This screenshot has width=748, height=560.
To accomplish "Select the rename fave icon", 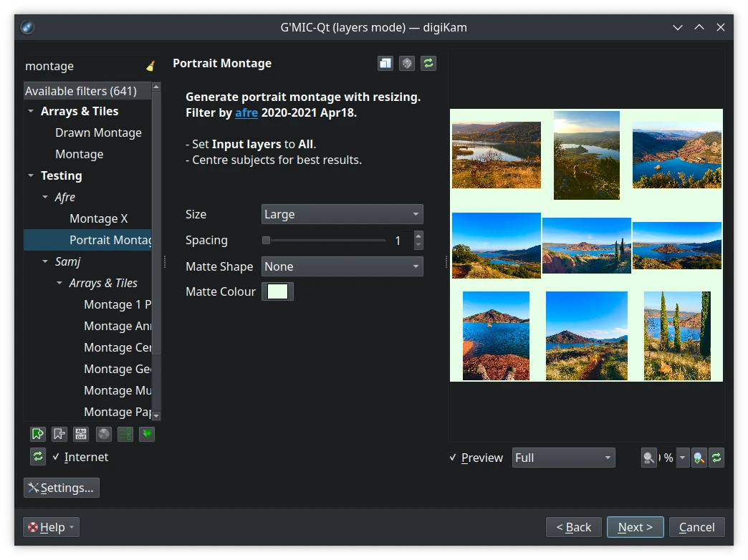I will pyautogui.click(x=81, y=434).
